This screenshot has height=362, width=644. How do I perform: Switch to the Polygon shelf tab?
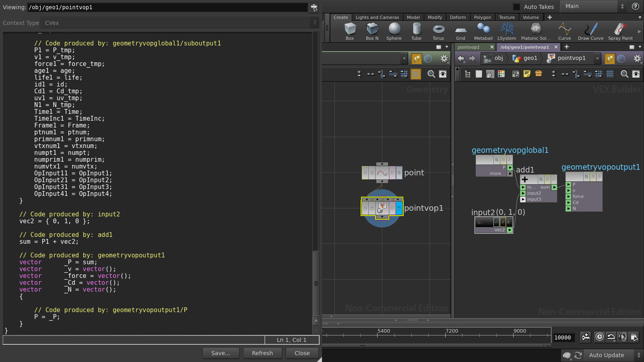[482, 17]
